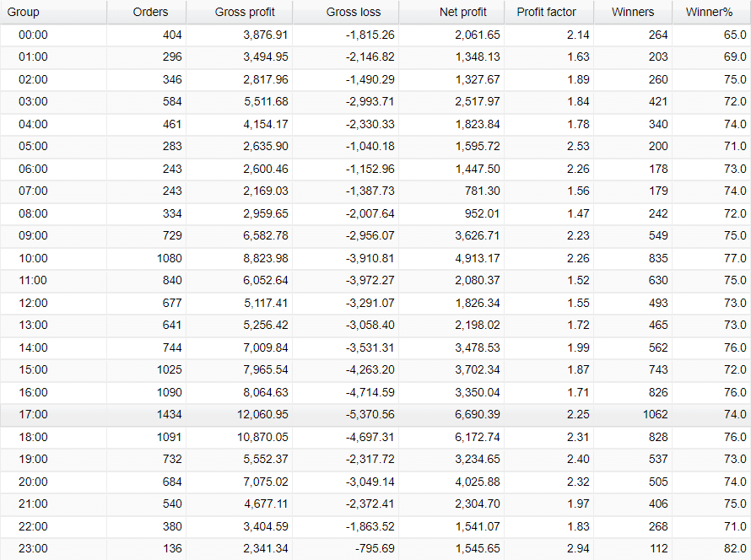The image size is (751, 560).
Task: Sort the table by Net profit
Action: [x=463, y=12]
